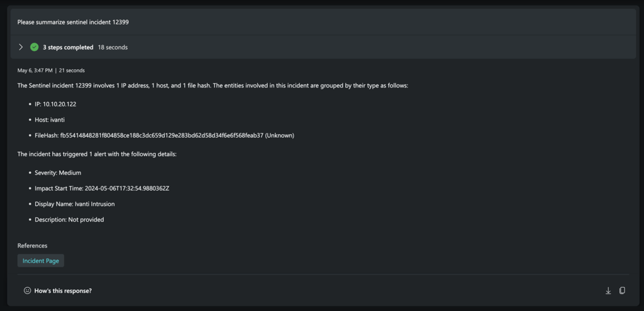Click the prompt text about sentinel incident 12399
The image size is (644, 311).
pos(73,22)
